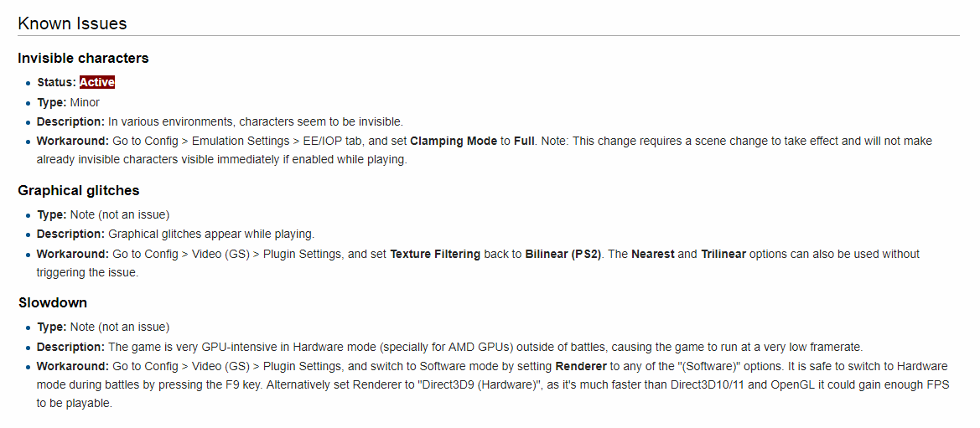The height and width of the screenshot is (428, 980).
Task: Select the Type: Minor list item
Action: (68, 102)
